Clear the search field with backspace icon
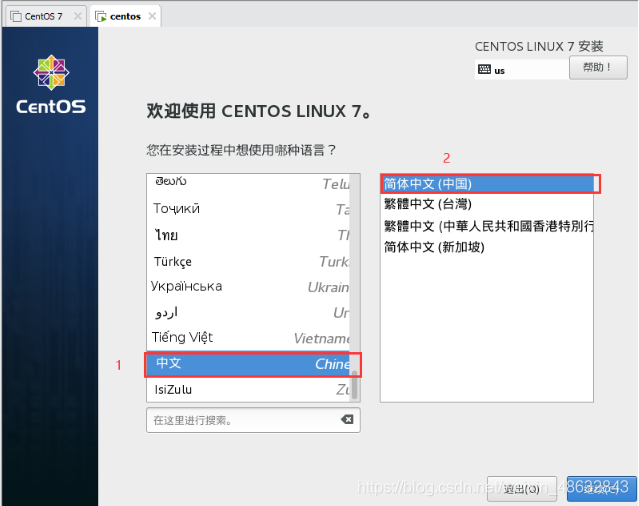639x506 pixels. point(347,419)
